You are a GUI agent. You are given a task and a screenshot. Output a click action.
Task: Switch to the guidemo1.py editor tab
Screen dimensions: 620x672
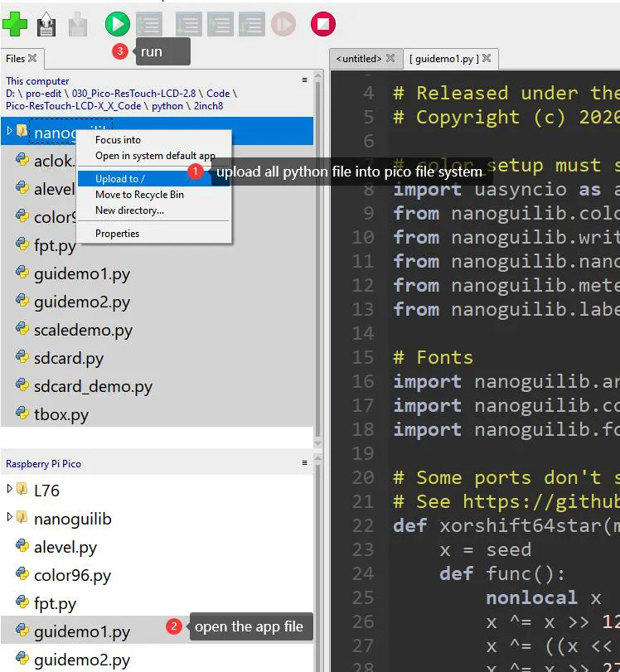click(444, 59)
